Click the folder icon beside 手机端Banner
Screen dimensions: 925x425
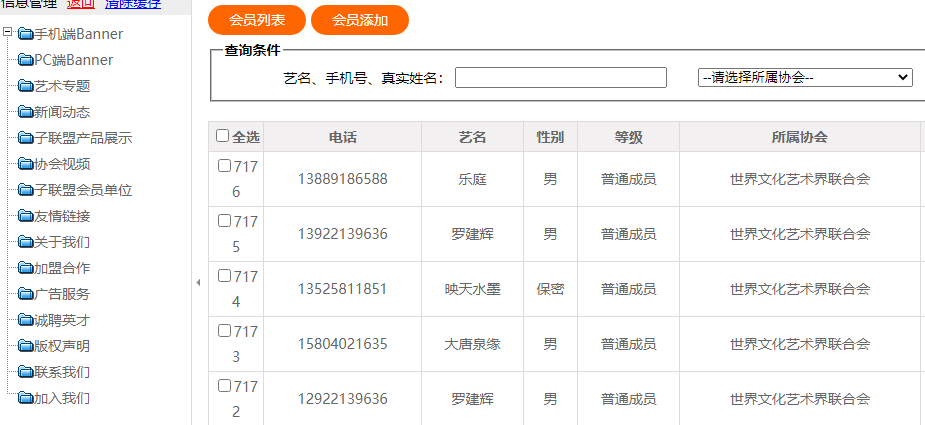pos(25,34)
